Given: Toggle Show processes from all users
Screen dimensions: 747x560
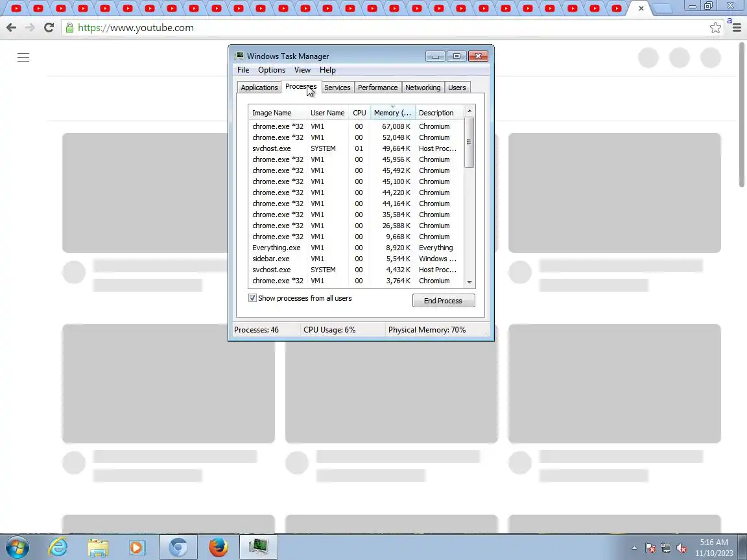Looking at the screenshot, I should pyautogui.click(x=252, y=298).
